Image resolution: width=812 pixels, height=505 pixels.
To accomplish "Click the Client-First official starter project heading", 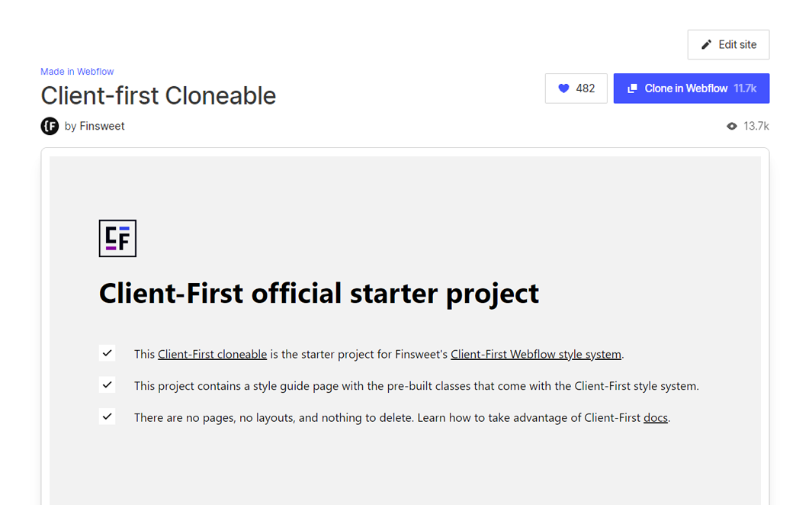I will point(319,293).
